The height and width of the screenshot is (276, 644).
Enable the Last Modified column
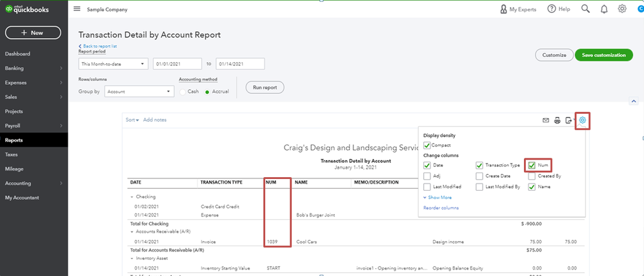427,187
